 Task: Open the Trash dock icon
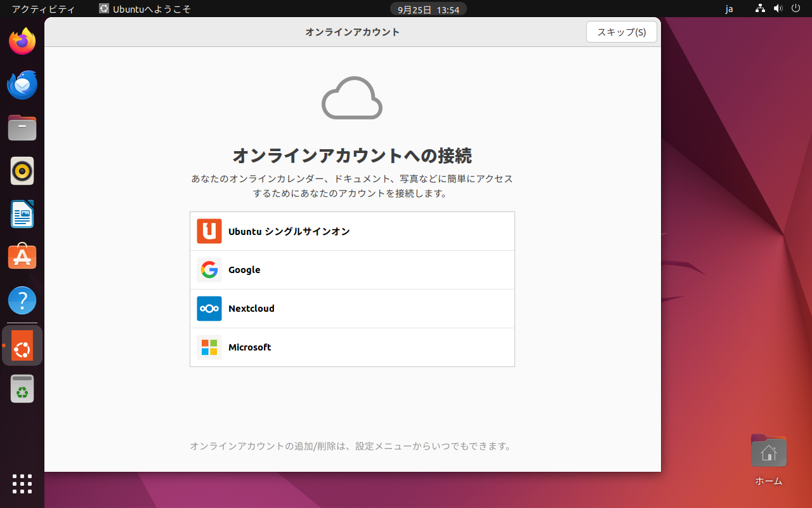22,389
